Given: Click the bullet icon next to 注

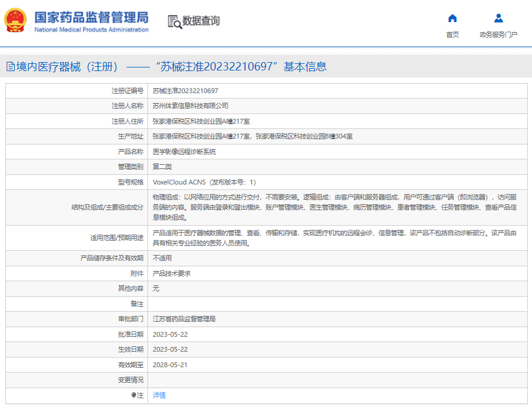Looking at the screenshot, I should click(x=134, y=395).
